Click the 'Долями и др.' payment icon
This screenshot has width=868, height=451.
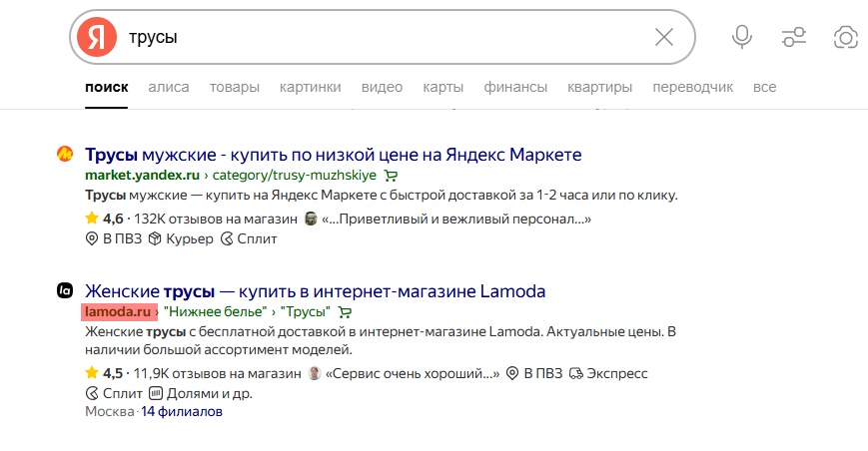click(x=156, y=393)
